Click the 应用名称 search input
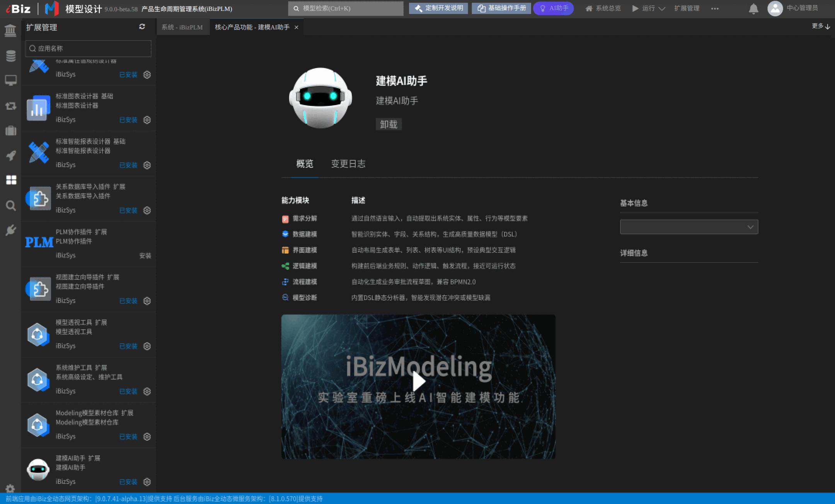835x504 pixels. tap(88, 48)
